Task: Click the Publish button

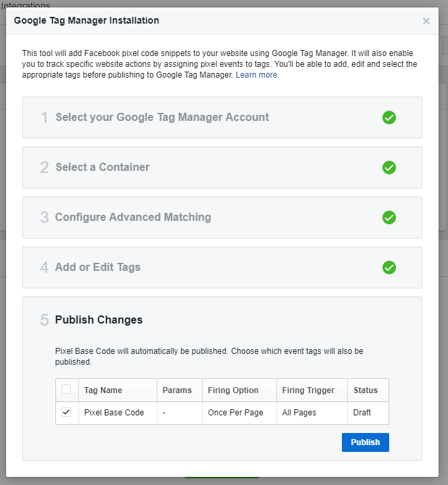Action: pyautogui.click(x=366, y=442)
